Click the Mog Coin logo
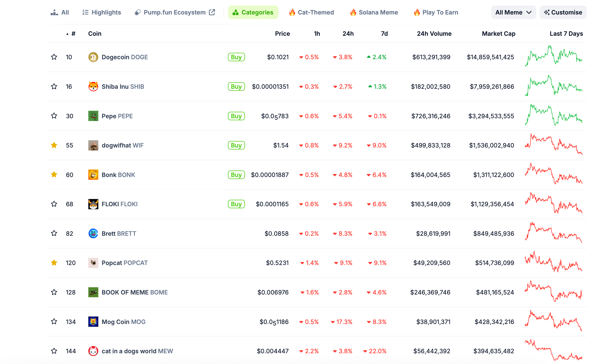This screenshot has width=614, height=364. [93, 322]
